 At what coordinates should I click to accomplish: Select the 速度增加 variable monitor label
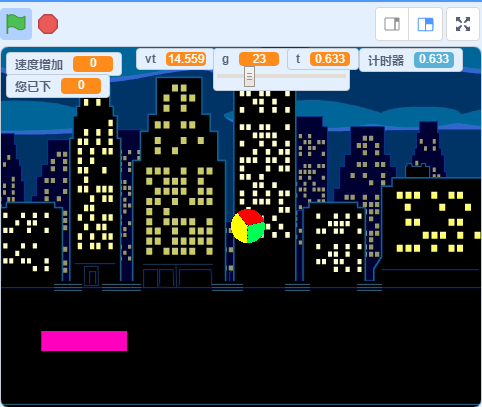(39, 64)
